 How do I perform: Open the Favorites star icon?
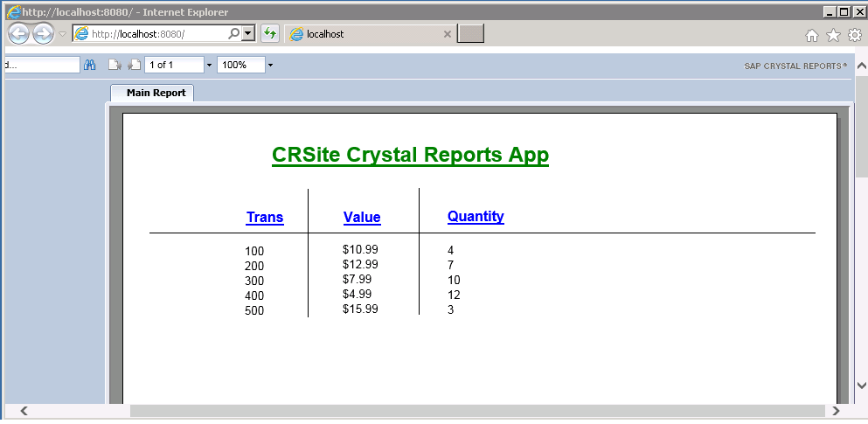pyautogui.click(x=833, y=36)
